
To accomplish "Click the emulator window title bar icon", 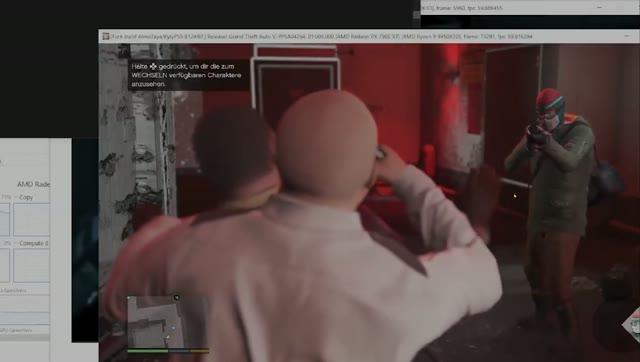I will point(106,36).
